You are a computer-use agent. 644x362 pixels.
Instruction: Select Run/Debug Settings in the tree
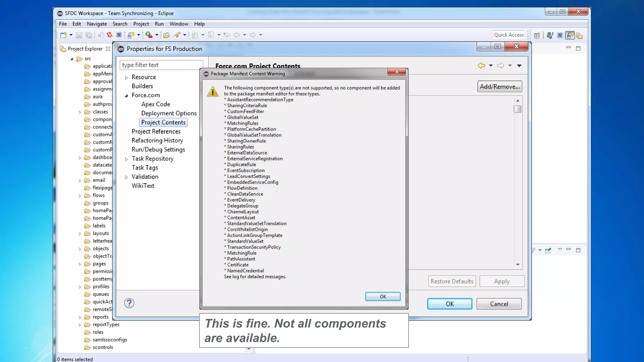158,150
